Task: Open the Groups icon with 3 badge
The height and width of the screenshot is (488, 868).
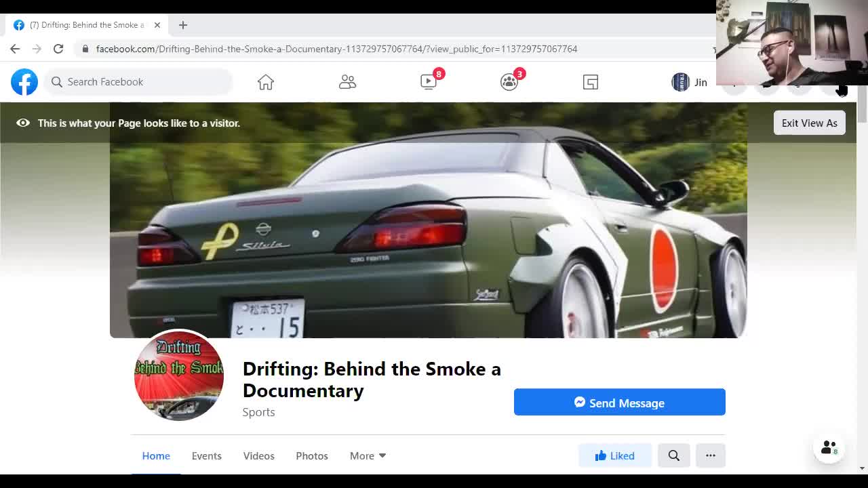Action: [510, 81]
